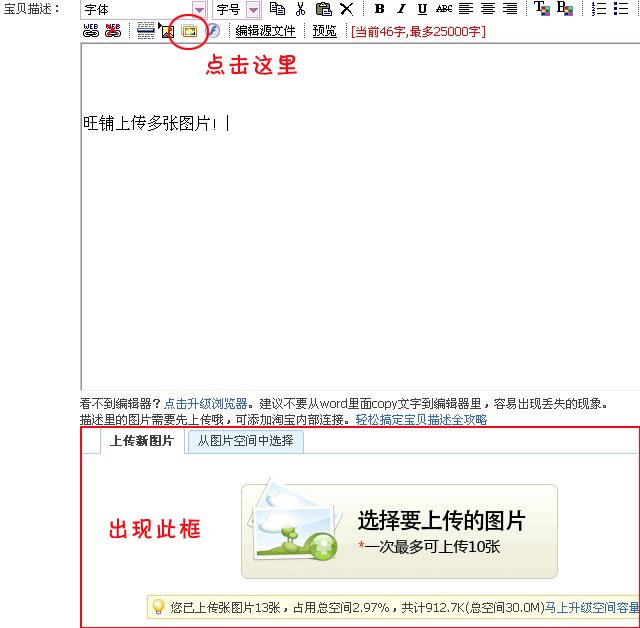
Task: Align text to the left
Action: click(x=466, y=9)
